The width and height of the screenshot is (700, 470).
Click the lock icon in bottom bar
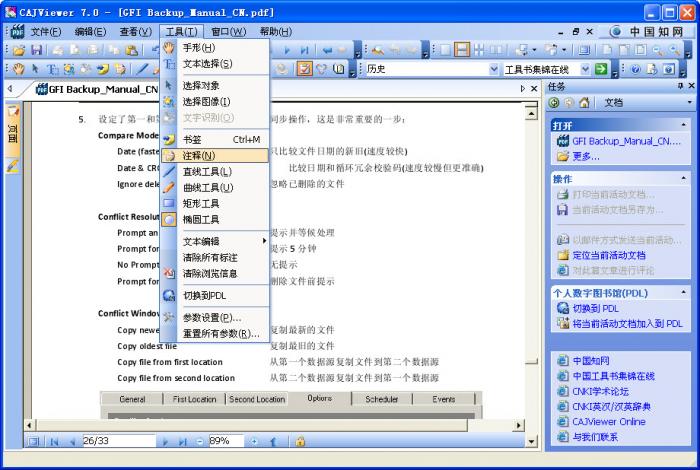(x=300, y=441)
